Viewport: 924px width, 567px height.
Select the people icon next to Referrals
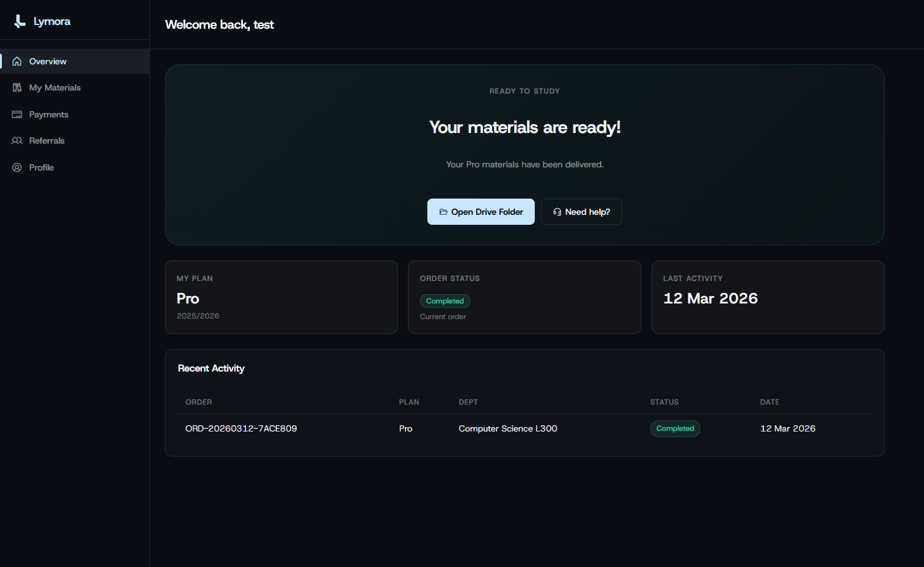click(x=17, y=141)
